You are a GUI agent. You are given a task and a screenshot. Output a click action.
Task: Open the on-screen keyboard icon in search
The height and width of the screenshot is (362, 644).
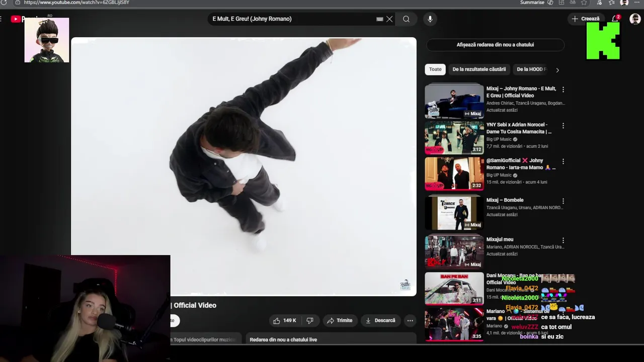point(380,19)
